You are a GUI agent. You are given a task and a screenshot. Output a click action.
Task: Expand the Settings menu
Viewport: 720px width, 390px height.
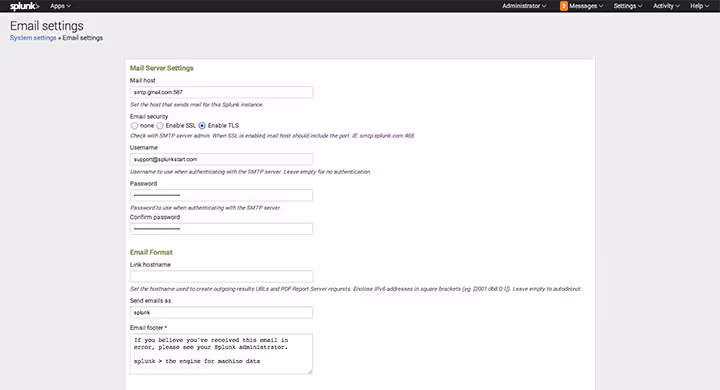[x=628, y=6]
